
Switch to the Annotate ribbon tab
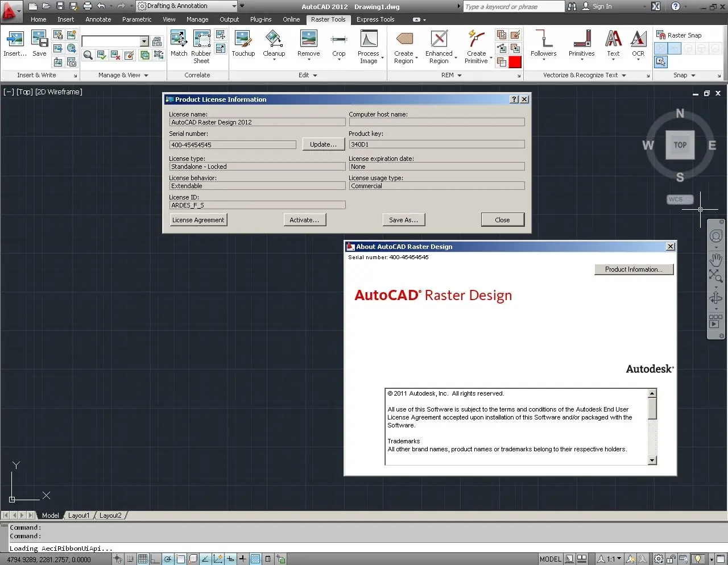(x=98, y=19)
